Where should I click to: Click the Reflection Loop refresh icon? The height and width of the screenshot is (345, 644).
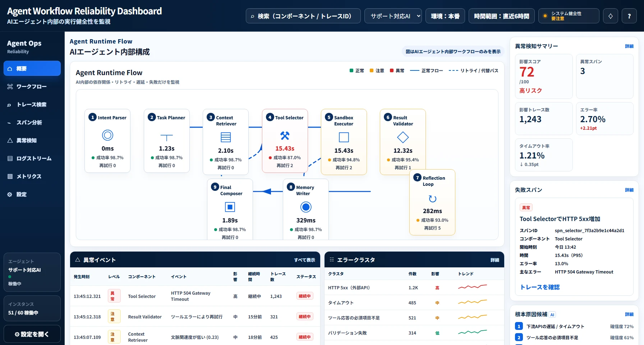(432, 199)
